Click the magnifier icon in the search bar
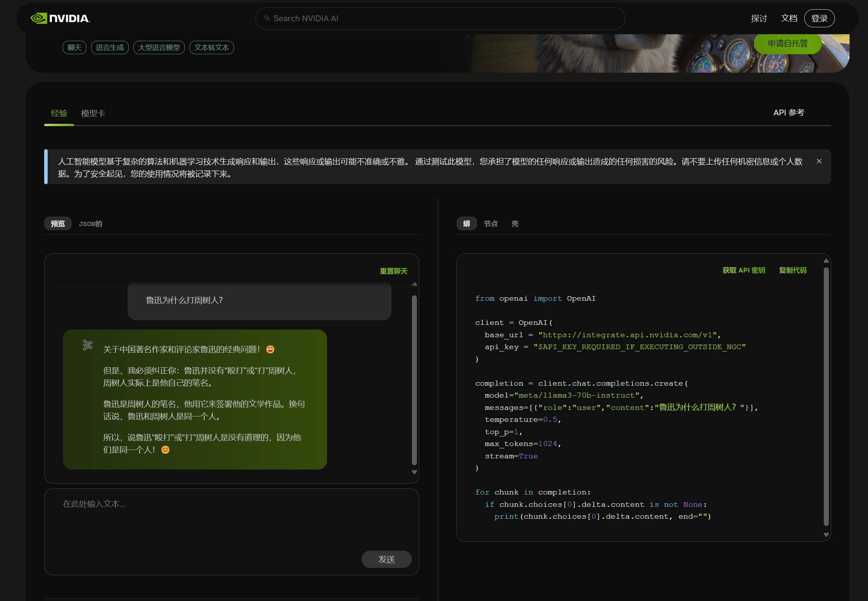This screenshot has height=601, width=868. pos(268,18)
